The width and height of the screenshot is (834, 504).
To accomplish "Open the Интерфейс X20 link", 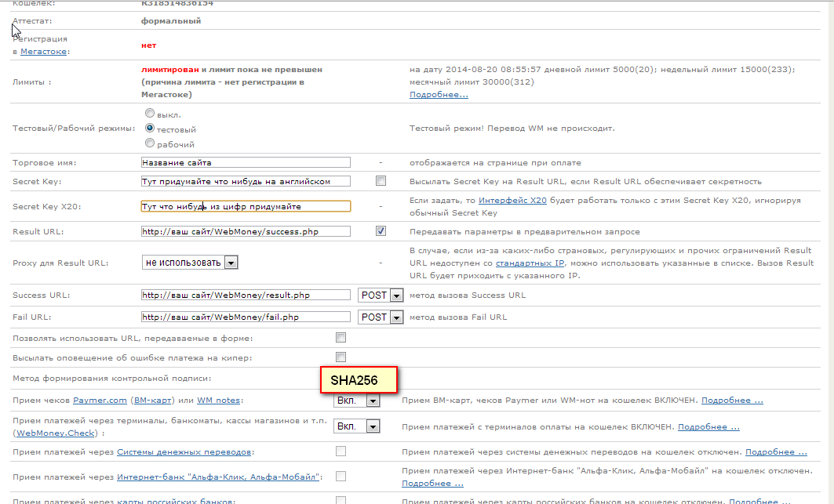I will (512, 201).
